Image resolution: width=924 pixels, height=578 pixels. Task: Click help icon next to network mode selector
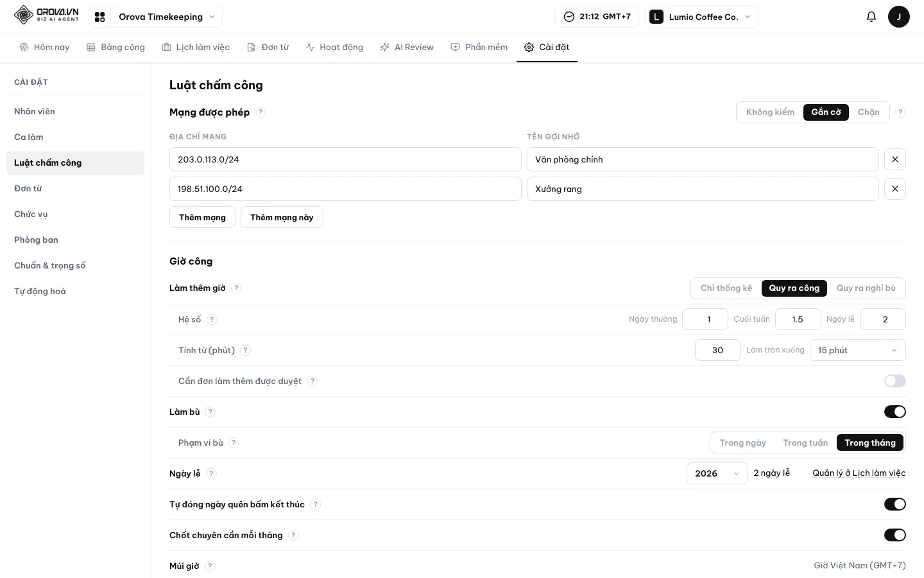pos(900,112)
